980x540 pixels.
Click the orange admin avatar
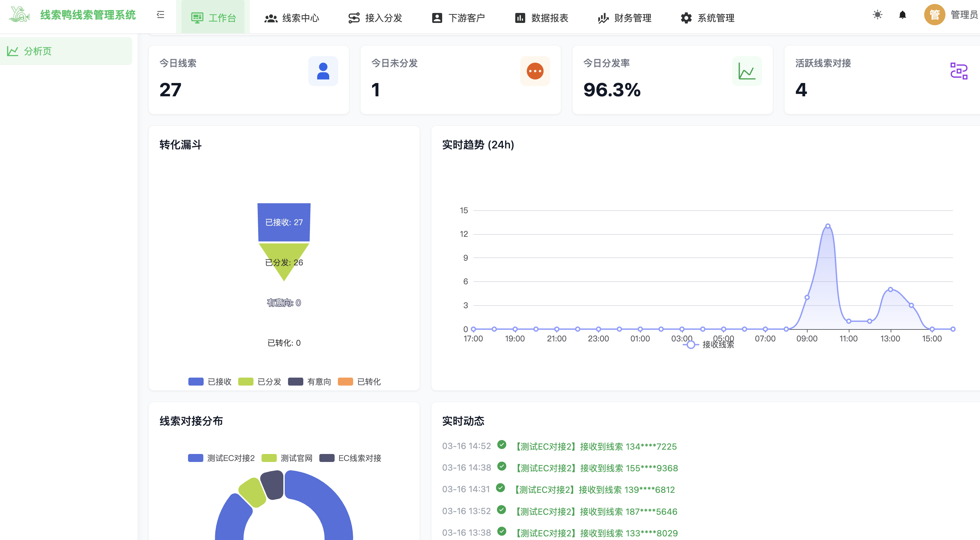(934, 15)
